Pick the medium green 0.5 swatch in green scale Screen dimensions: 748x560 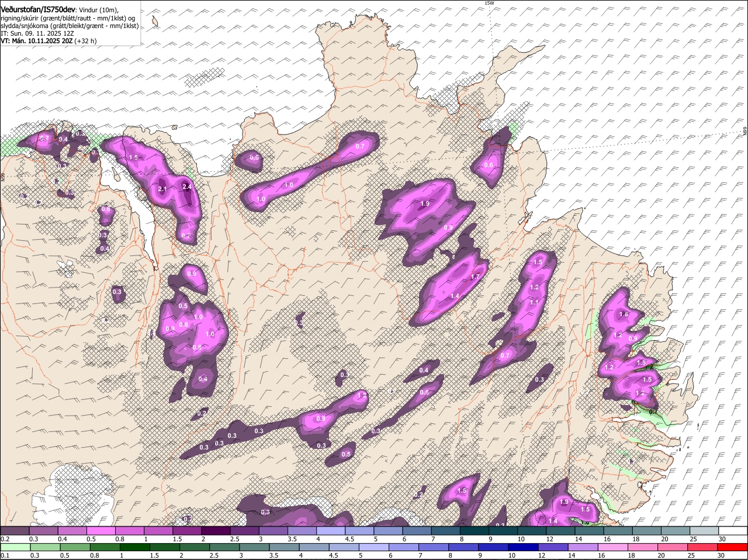coord(75,547)
